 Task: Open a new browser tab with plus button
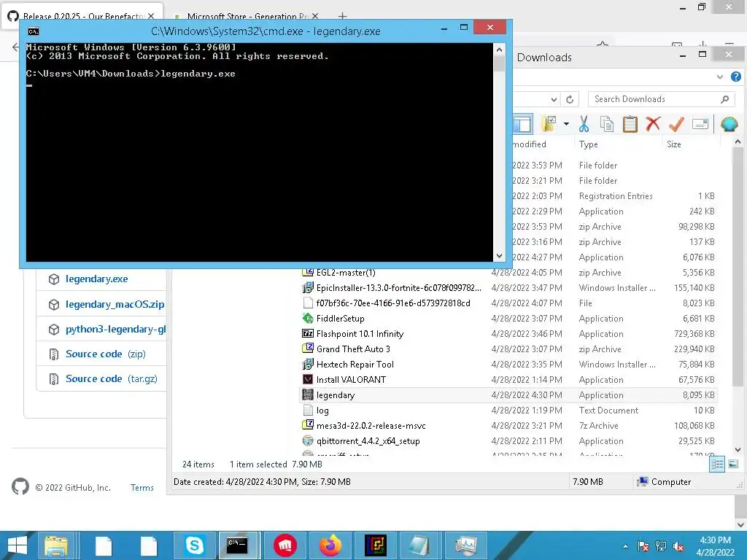[342, 16]
